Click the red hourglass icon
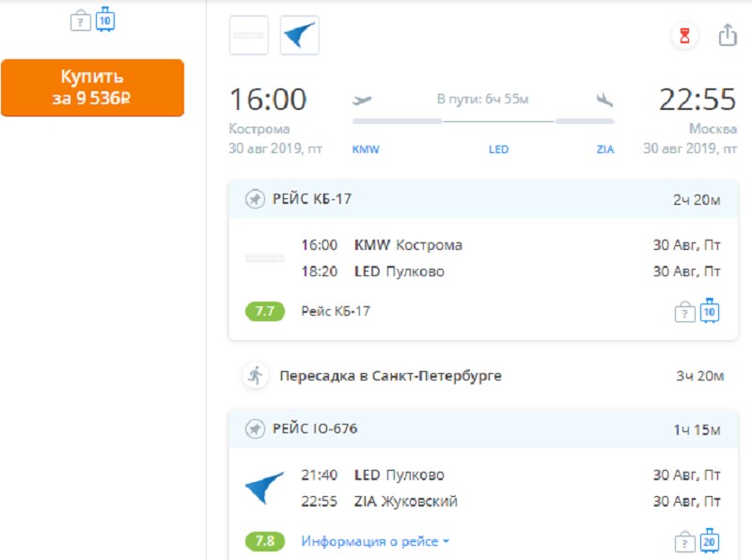Screen dimensions: 752x560 (x=685, y=36)
